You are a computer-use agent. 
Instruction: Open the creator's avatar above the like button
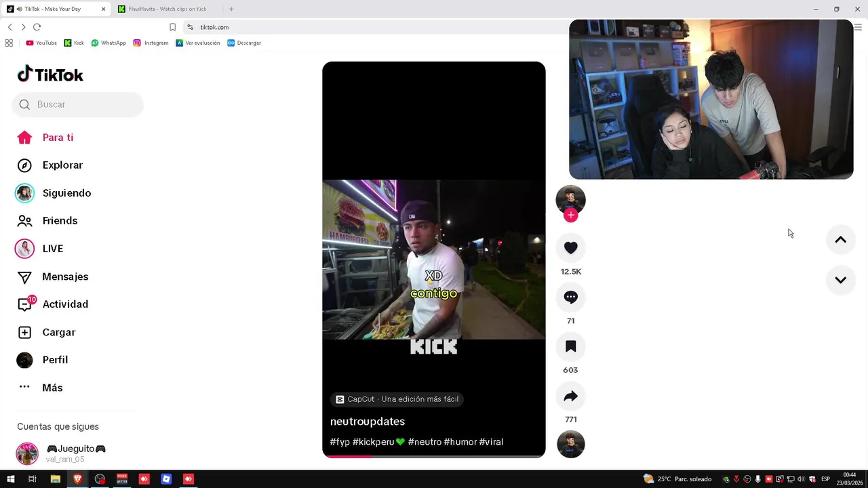tap(570, 199)
